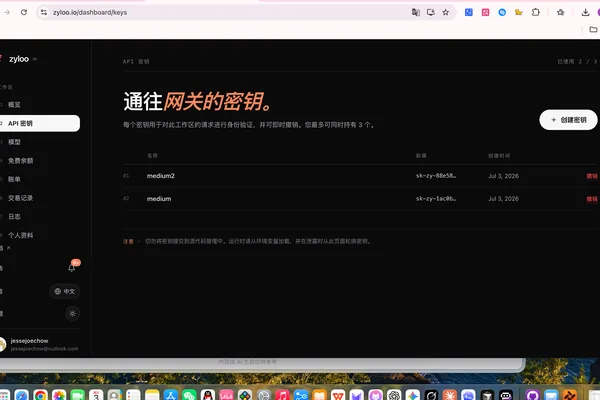The width and height of the screenshot is (600, 400).
Task: Open the pink image extension icon
Action: [x=486, y=12]
